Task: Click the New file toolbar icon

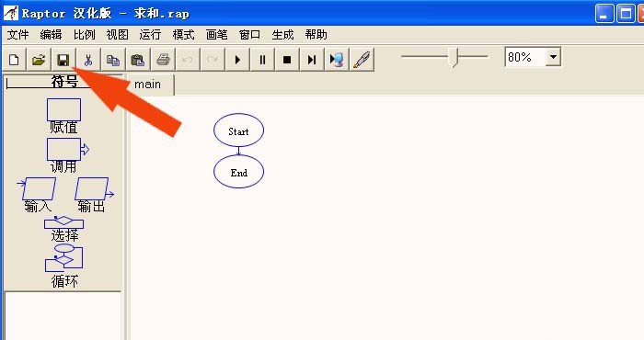Action: coord(14,60)
